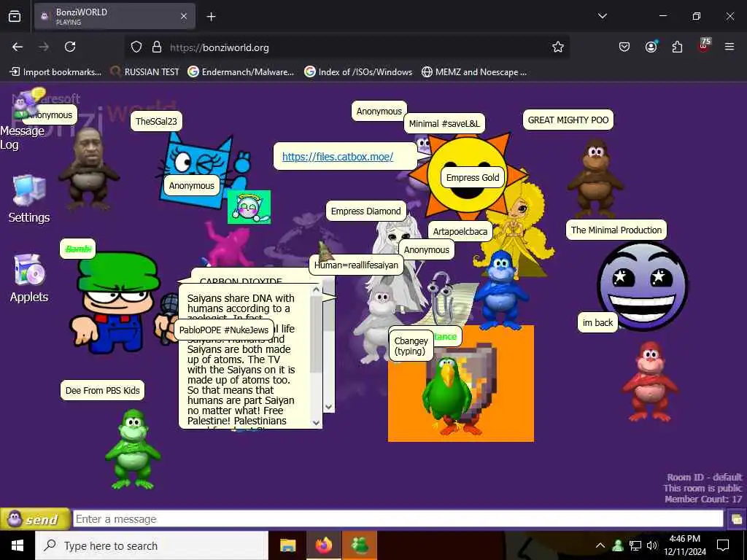Open the extensions puzzle icon

[x=677, y=47]
